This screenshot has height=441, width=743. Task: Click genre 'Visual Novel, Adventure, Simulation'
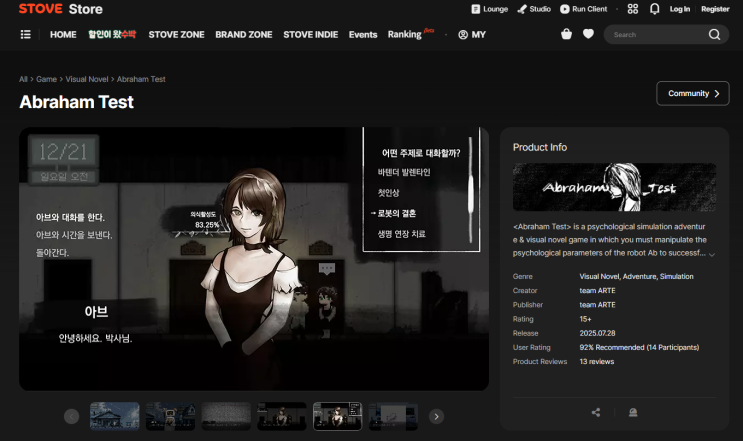(x=636, y=276)
